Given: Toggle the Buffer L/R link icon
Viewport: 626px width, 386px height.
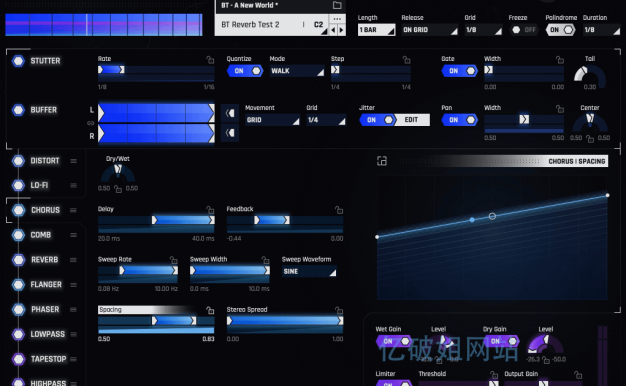Looking at the screenshot, I should point(91,123).
